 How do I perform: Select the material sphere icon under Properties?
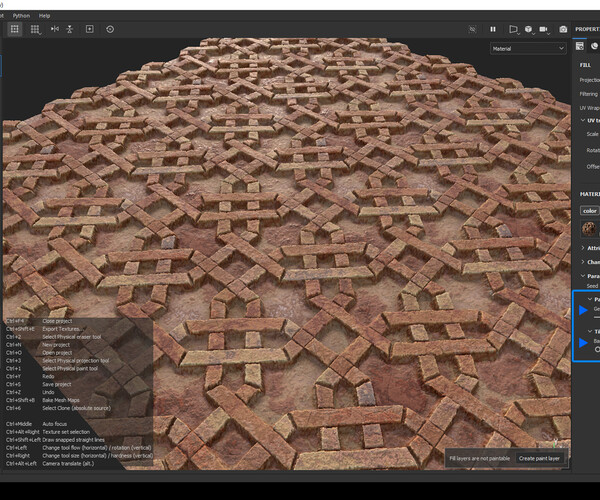click(x=595, y=46)
